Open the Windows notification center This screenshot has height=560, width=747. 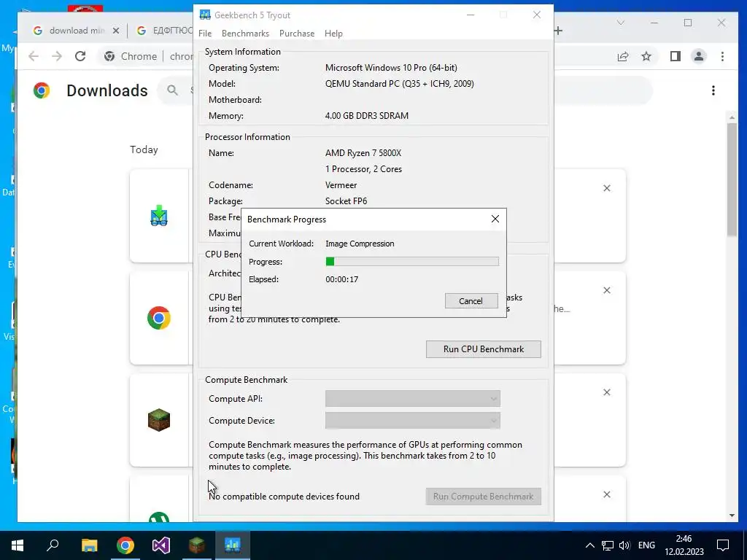click(x=723, y=545)
